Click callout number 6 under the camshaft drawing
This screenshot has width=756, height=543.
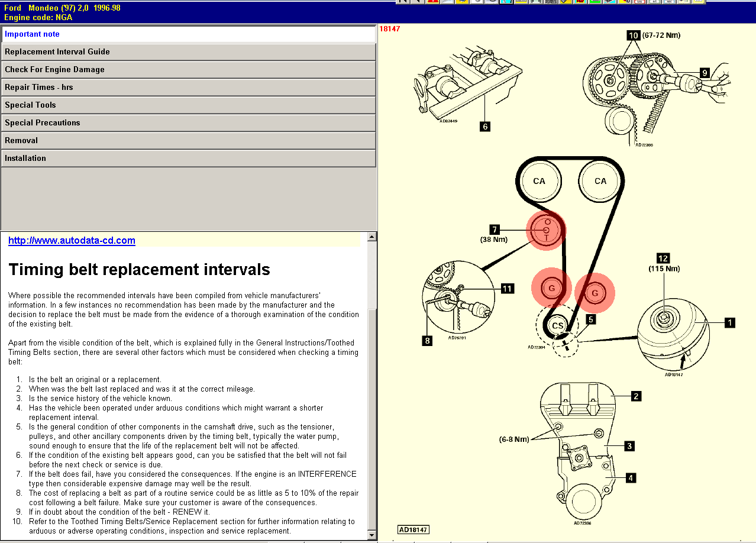pos(485,126)
